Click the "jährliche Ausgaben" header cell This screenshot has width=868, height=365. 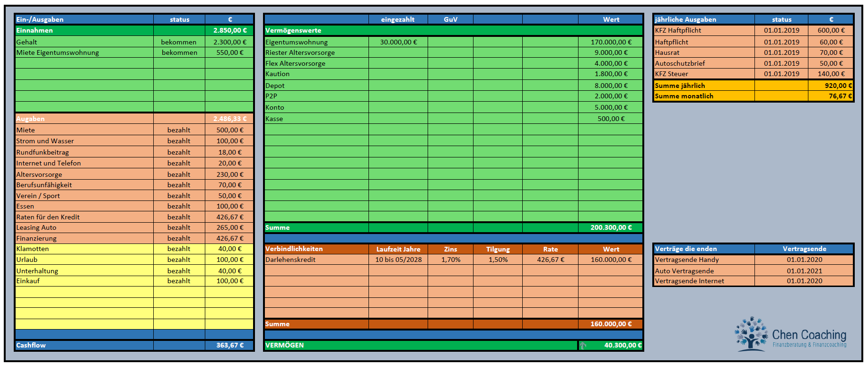tap(704, 19)
